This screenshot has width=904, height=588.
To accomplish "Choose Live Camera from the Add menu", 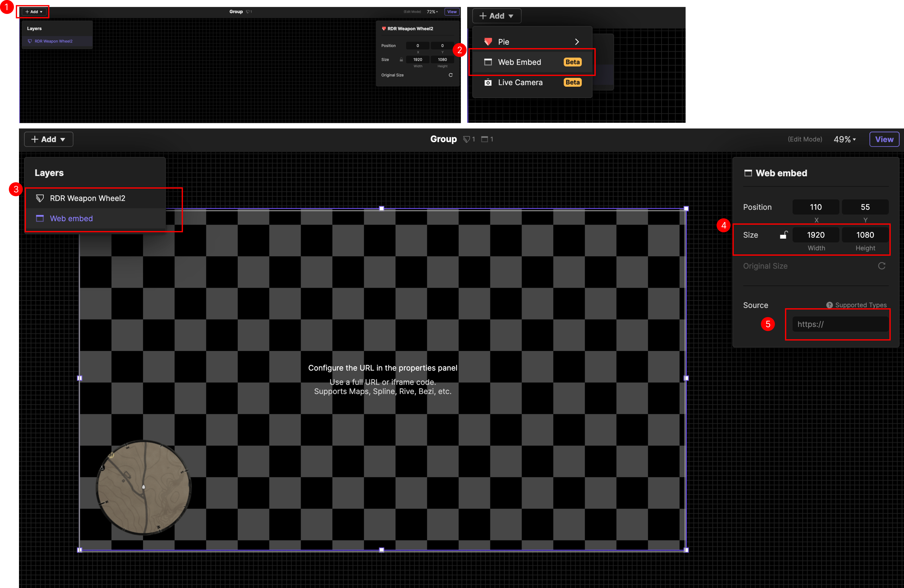I will [x=532, y=82].
